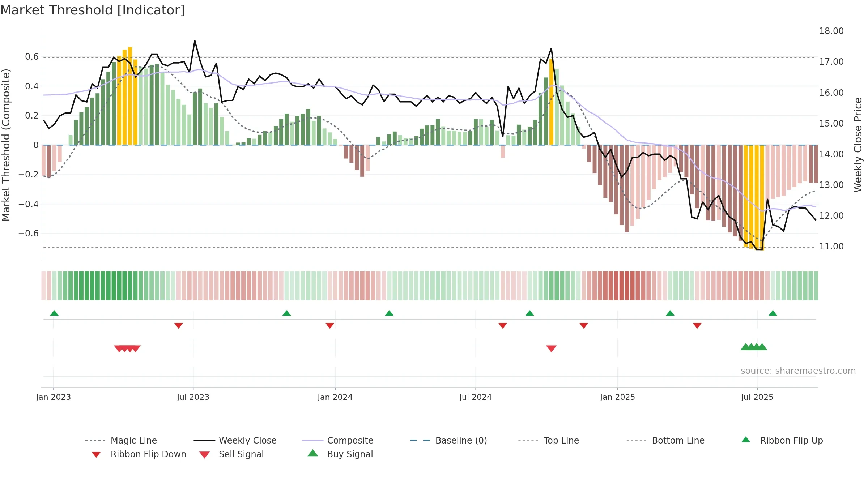Viewport: 868px width, 488px height.
Task: Click the single sell signal in late 2024
Action: 551,349
